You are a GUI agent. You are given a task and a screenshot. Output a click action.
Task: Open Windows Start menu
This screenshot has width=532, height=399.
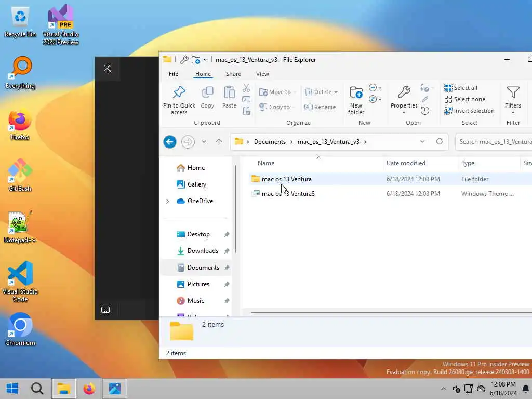point(12,389)
